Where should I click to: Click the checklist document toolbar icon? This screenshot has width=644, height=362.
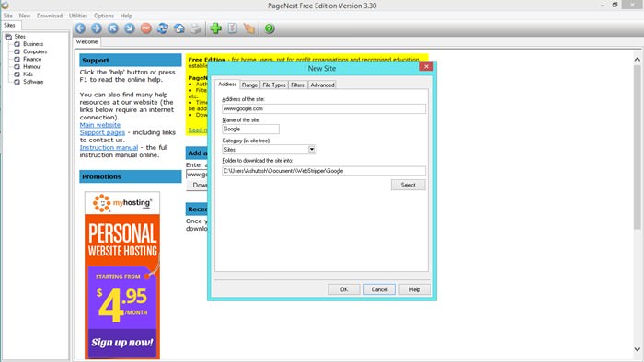coord(233,28)
